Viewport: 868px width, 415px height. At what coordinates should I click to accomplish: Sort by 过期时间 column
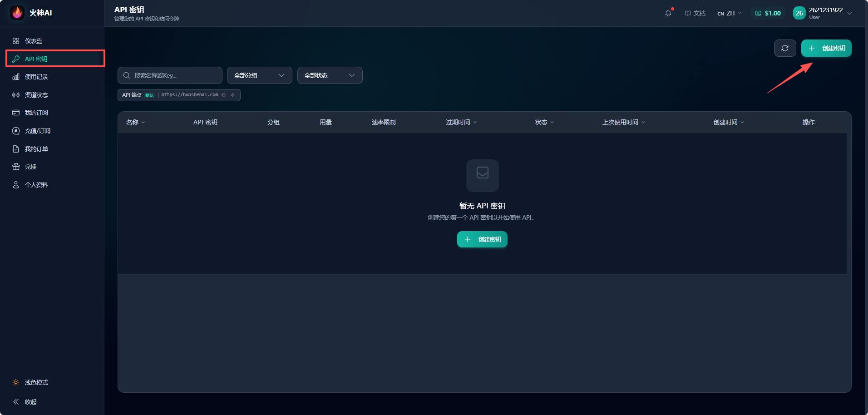[x=461, y=122]
